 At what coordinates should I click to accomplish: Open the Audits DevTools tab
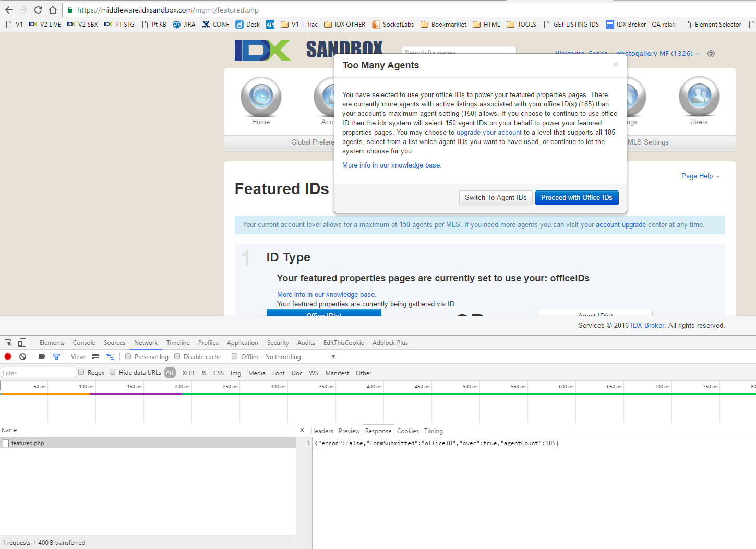pos(306,343)
